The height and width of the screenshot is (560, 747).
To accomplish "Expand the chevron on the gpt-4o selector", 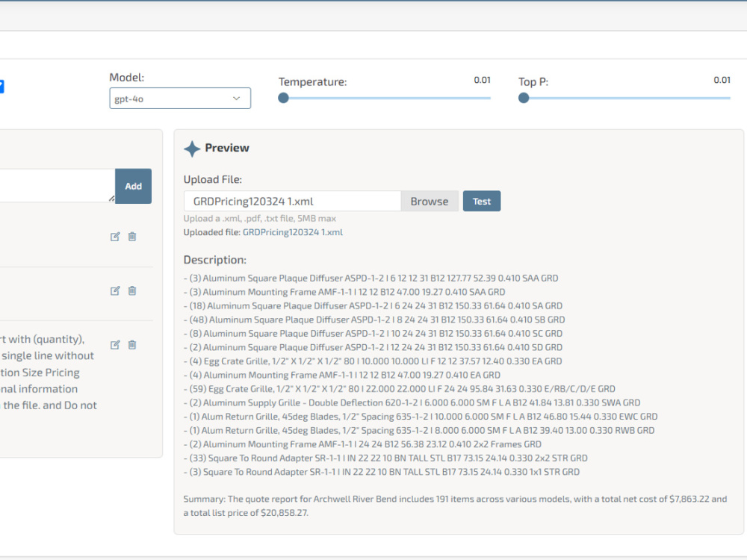I will 237,98.
